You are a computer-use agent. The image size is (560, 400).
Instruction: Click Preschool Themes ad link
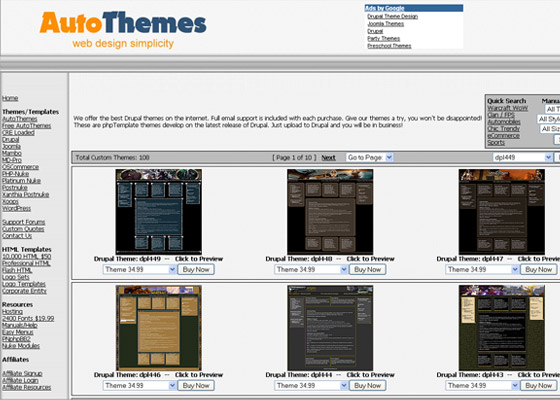(389, 46)
